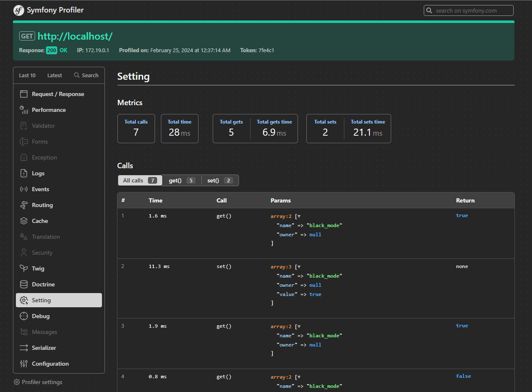
Task: Click the Profiler settings gear icon
Action: [x=17, y=382]
